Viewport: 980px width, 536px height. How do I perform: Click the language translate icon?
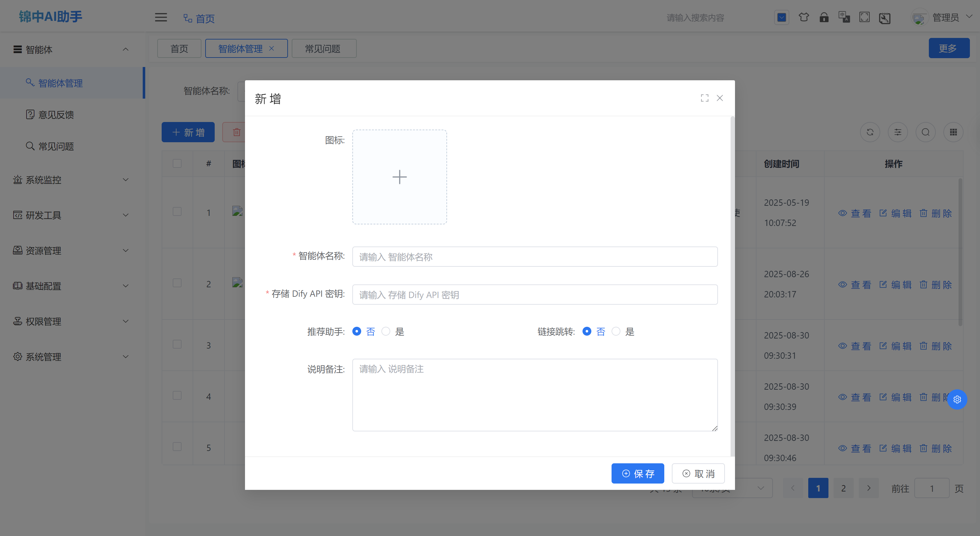pyautogui.click(x=844, y=17)
